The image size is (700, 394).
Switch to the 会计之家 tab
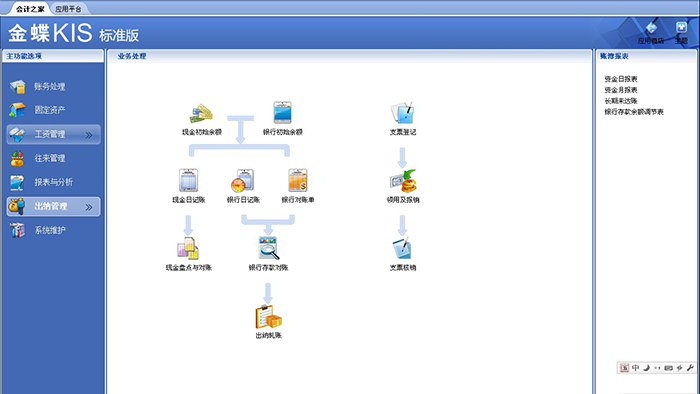click(x=30, y=8)
